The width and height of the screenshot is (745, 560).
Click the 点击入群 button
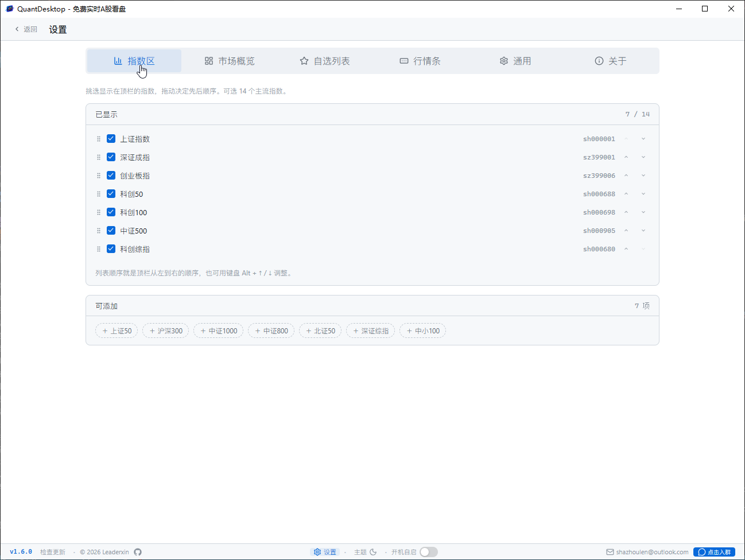tap(715, 552)
